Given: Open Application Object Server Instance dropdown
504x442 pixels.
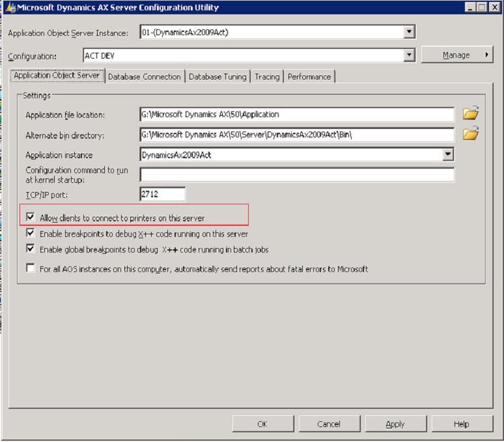Looking at the screenshot, I should click(409, 32).
